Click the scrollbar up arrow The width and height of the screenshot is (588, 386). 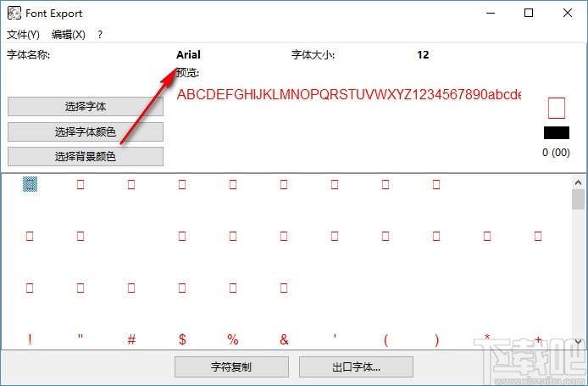[578, 182]
